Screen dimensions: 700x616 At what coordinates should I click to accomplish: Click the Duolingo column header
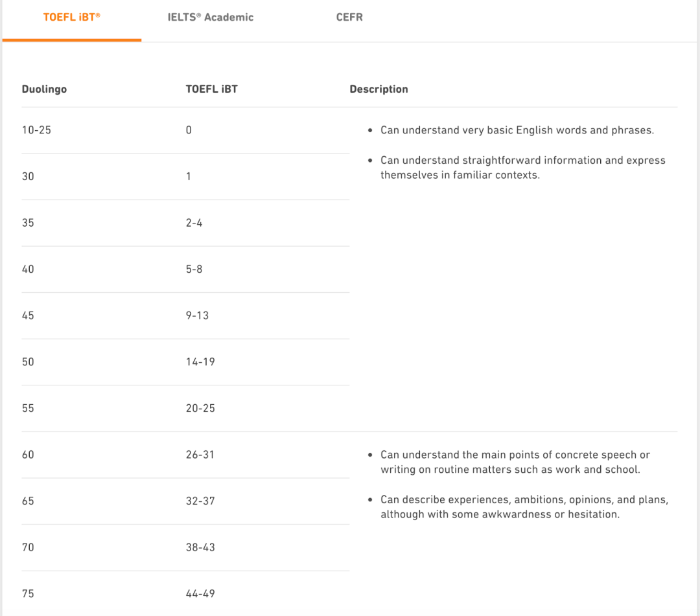(x=44, y=89)
